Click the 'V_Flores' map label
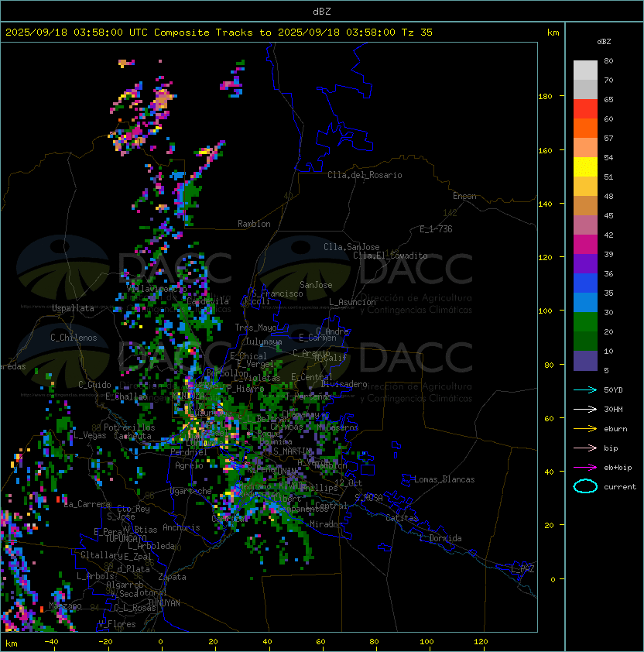Viewport: 644px width, 652px height. point(117,624)
